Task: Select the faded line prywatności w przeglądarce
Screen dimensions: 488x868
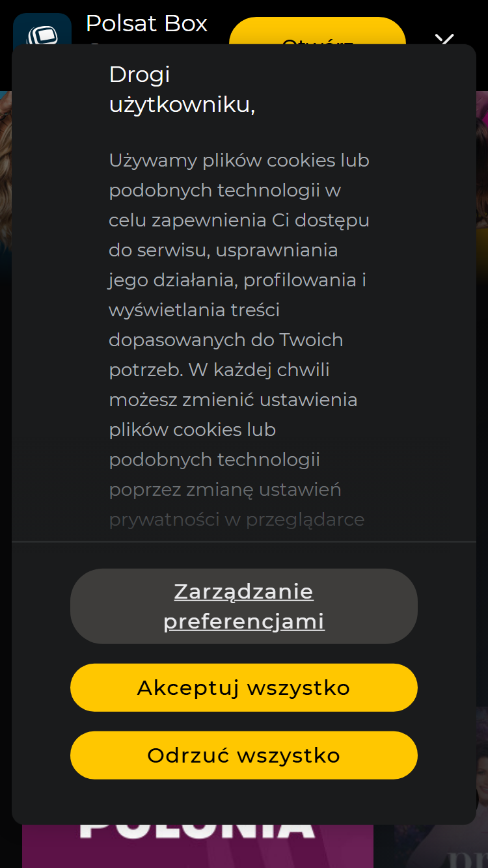Action: 237,519
